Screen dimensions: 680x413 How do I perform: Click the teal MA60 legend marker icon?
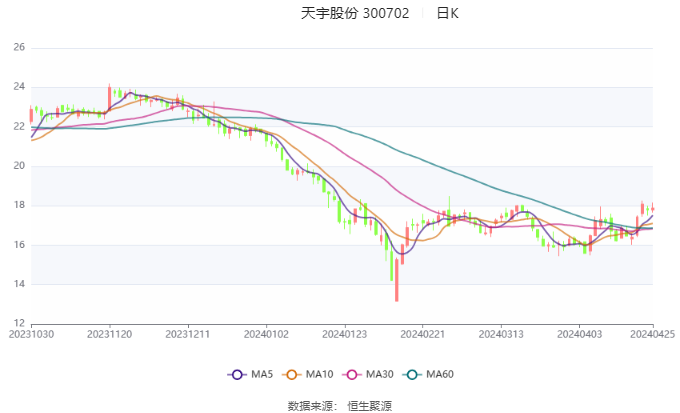[413, 374]
